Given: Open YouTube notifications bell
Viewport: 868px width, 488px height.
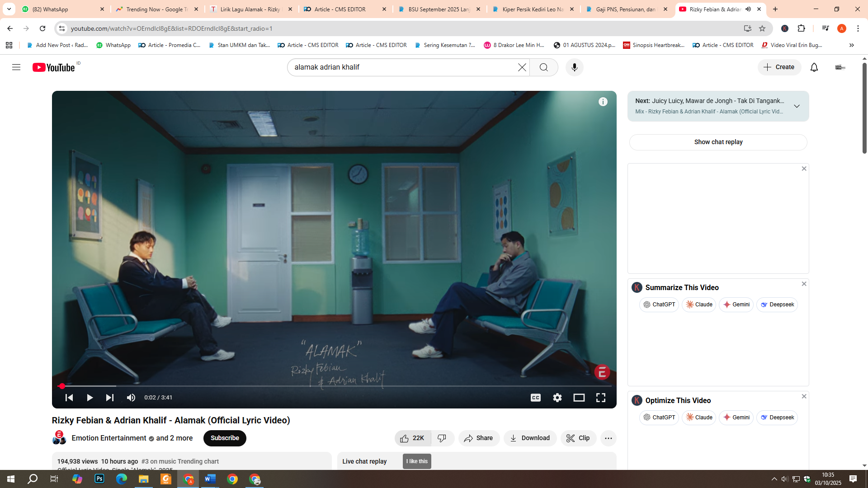Looking at the screenshot, I should point(814,67).
